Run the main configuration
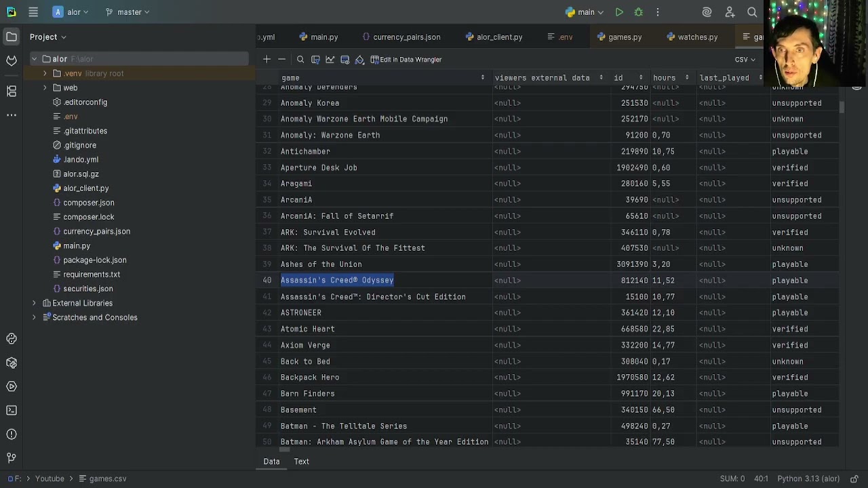 pos(619,12)
